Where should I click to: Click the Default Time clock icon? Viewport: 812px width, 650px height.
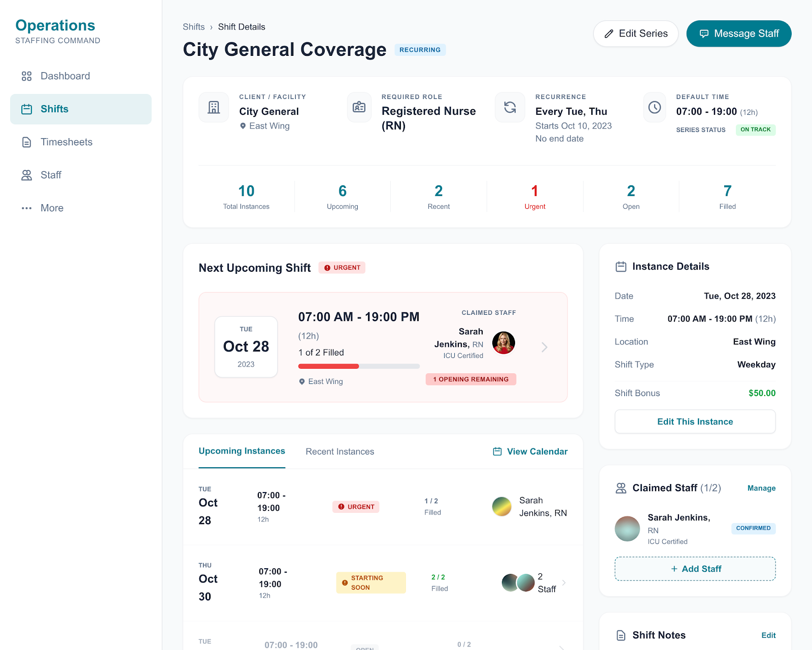[655, 107]
